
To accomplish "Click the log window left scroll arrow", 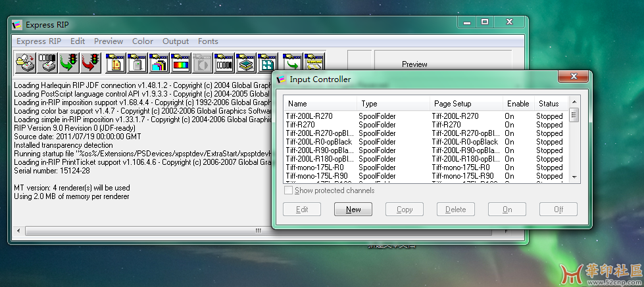I will point(18,231).
